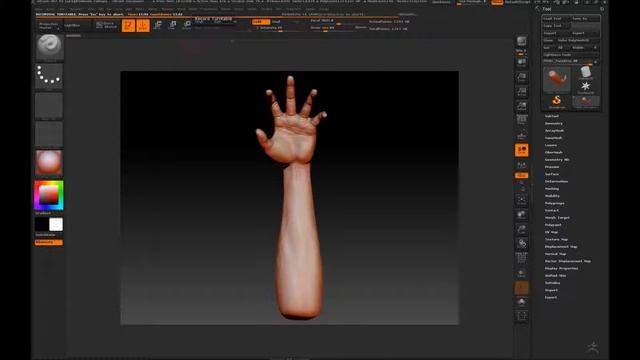This screenshot has height=360, width=640.
Task: Open the red material sphere selector
Action: [49, 163]
